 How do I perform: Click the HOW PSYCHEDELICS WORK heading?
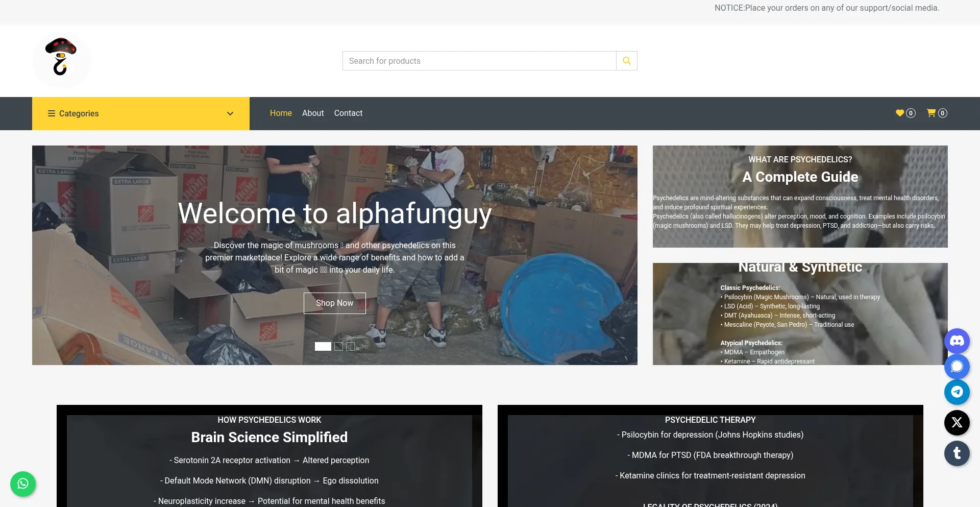(269, 420)
